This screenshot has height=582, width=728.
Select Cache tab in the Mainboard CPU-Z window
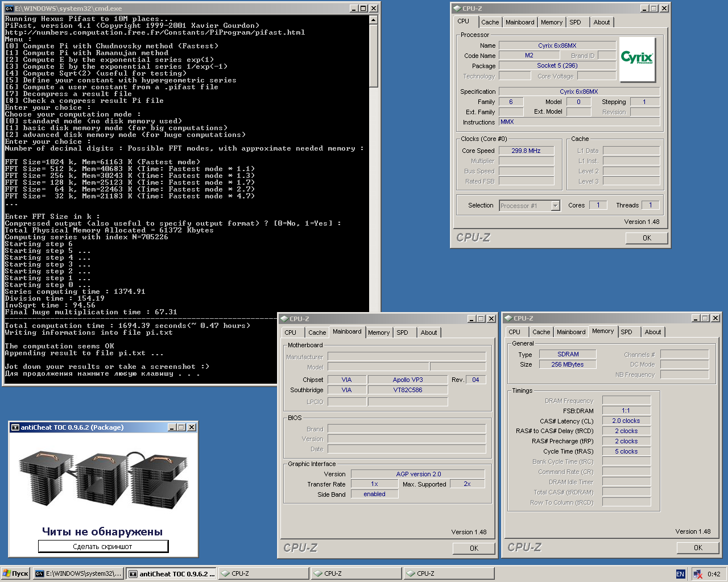tap(317, 333)
